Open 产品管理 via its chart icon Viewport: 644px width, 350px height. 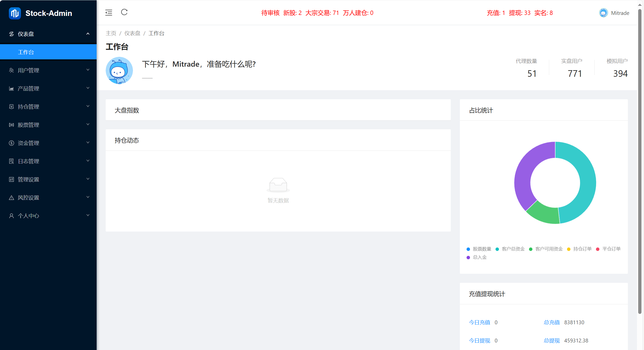pyautogui.click(x=11, y=88)
